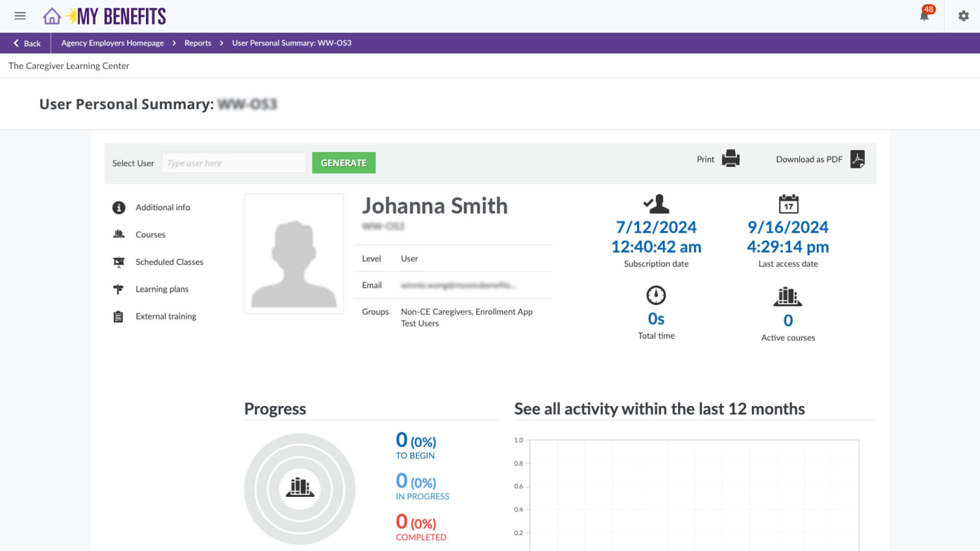Click the Last access date calendar icon

[788, 205]
